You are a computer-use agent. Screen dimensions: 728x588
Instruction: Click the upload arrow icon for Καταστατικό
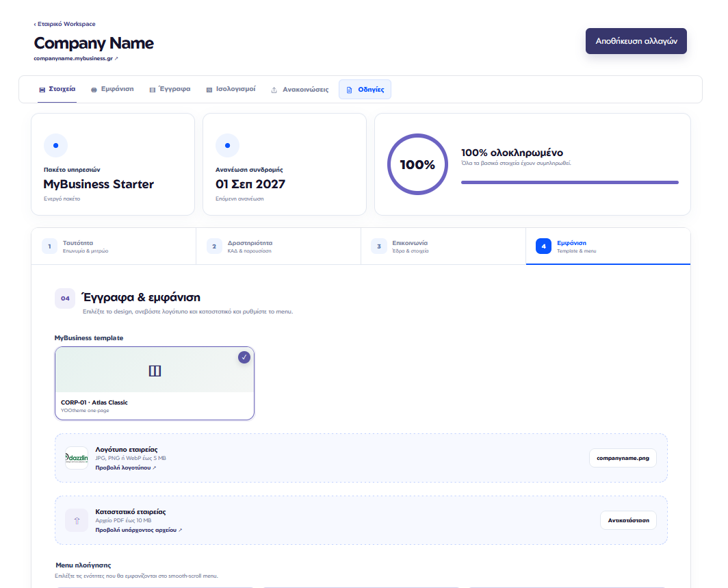(77, 520)
